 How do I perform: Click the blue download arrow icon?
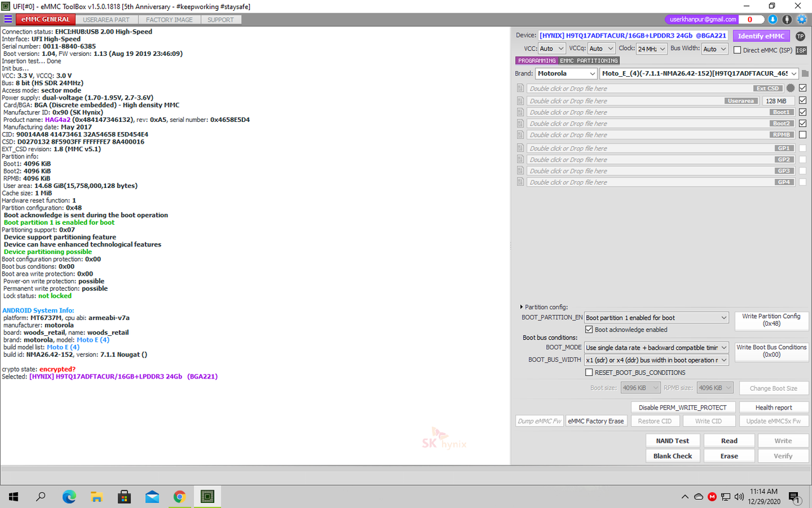click(x=773, y=20)
